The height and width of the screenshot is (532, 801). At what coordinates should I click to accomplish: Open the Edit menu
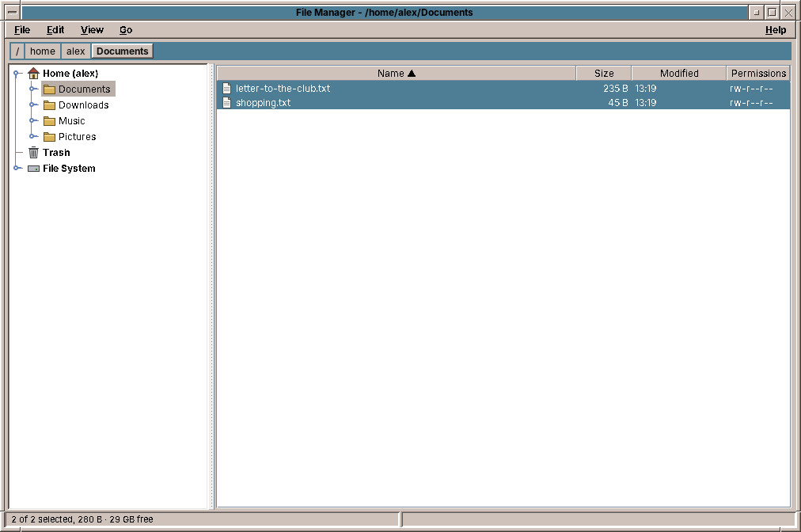pos(55,30)
